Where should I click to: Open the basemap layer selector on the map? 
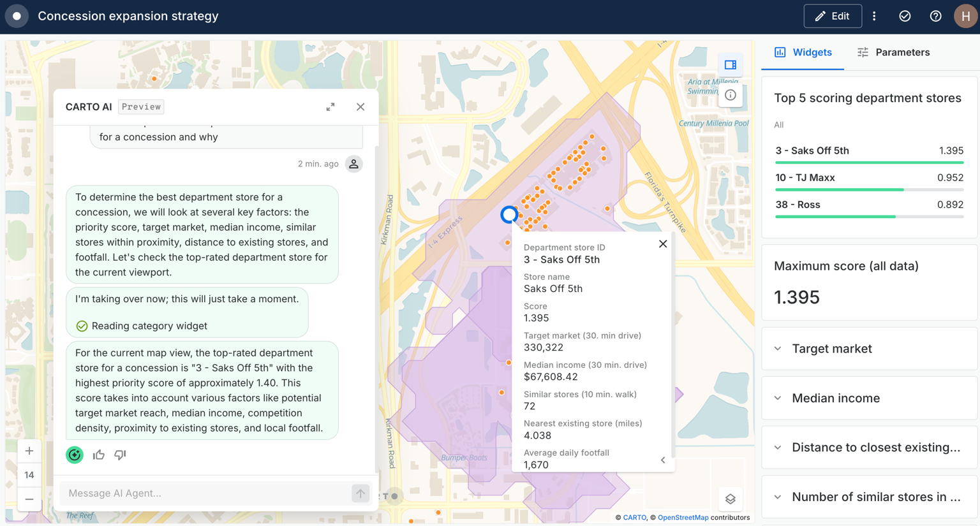(731, 499)
